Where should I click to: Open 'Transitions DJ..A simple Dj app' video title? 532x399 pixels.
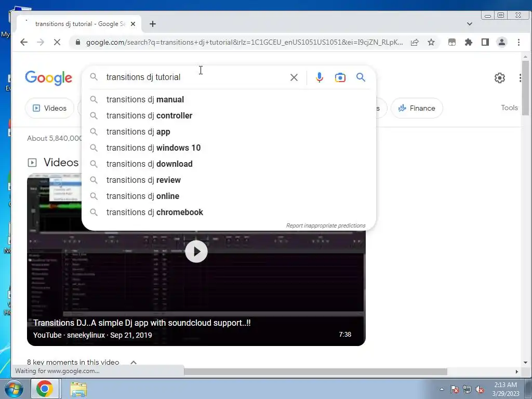coord(142,323)
